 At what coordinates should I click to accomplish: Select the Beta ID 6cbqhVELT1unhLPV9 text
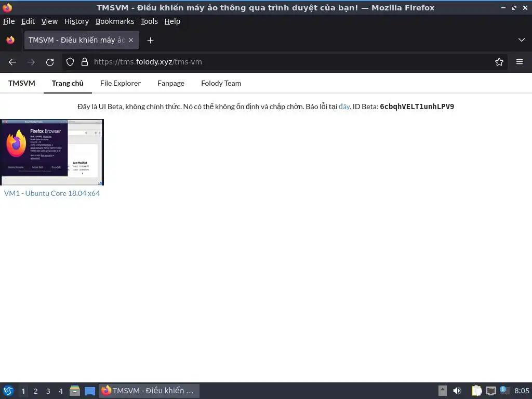point(417,107)
